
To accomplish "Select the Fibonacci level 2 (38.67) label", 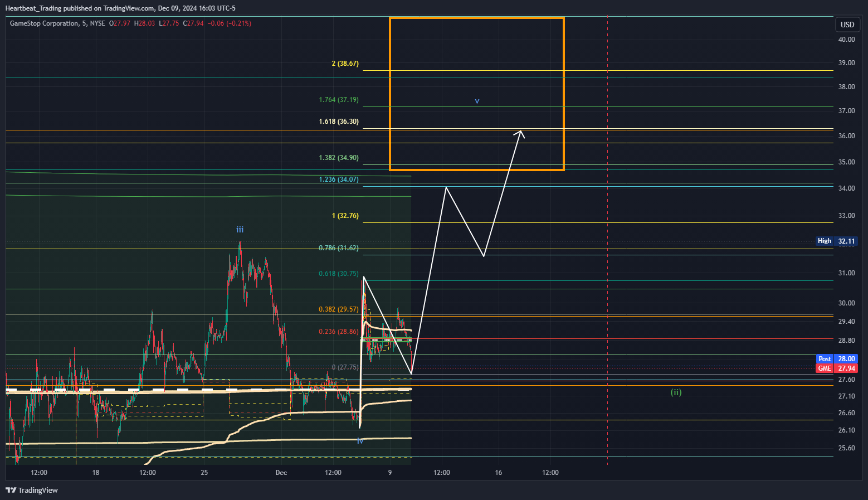I will coord(345,64).
